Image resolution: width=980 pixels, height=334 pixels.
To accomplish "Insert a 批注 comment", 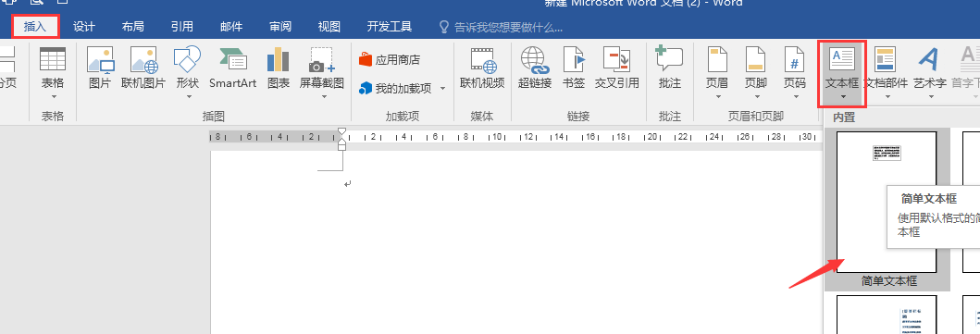I will [669, 68].
